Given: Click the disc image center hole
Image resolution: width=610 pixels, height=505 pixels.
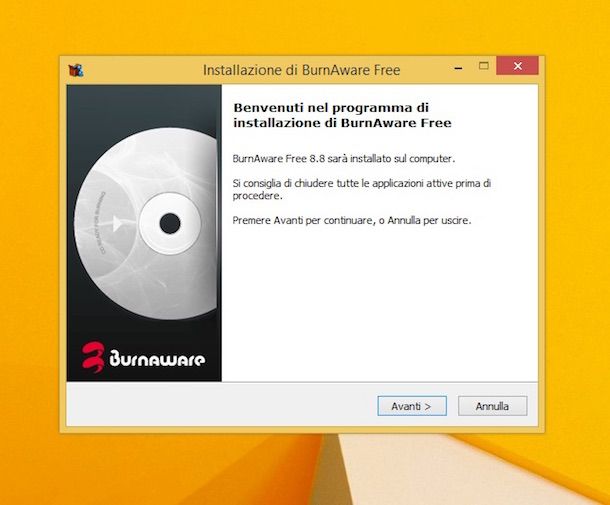Looking at the screenshot, I should pyautogui.click(x=170, y=223).
